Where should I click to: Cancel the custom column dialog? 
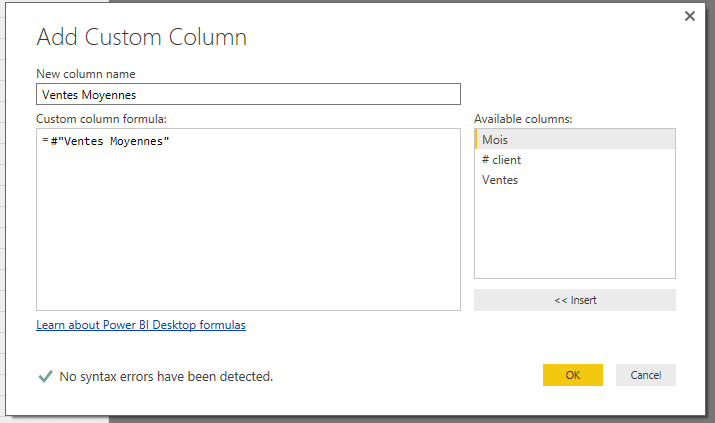click(x=645, y=375)
